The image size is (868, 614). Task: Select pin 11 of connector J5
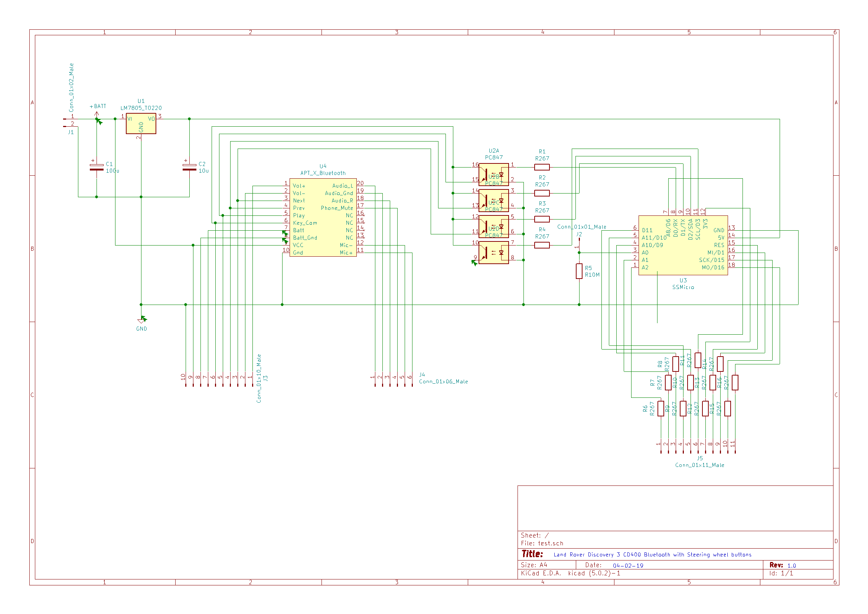735,446
